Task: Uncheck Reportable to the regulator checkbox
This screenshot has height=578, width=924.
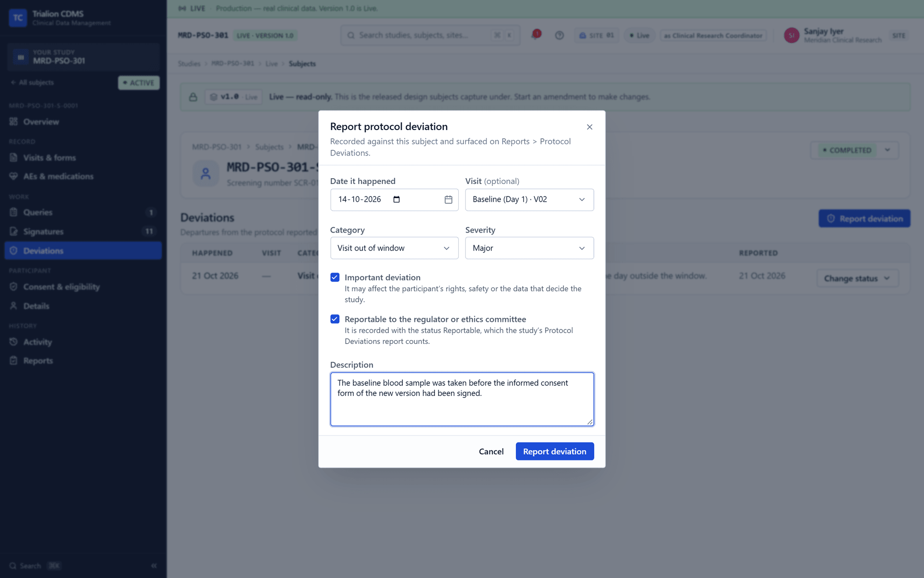Action: 335,319
